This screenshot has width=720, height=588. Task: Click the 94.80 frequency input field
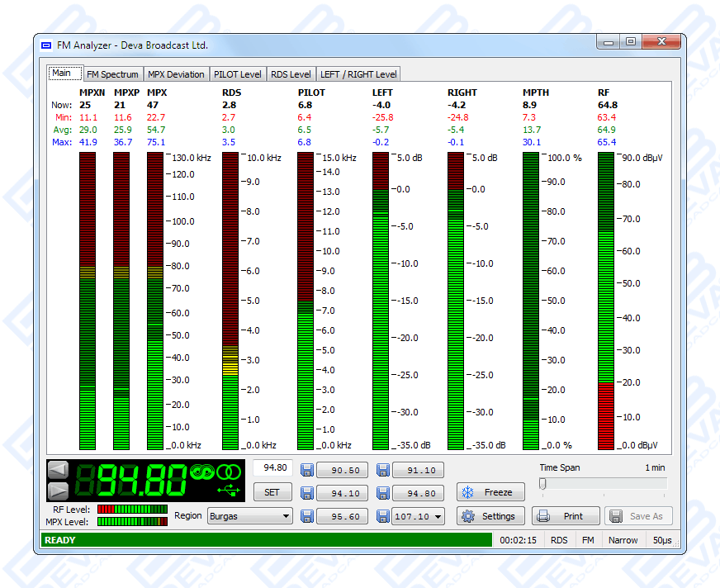(272, 468)
